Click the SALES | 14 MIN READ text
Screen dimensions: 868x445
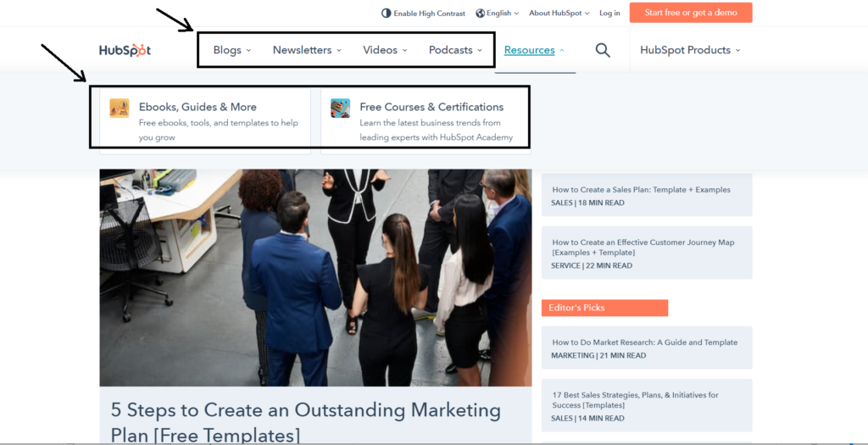(x=587, y=419)
